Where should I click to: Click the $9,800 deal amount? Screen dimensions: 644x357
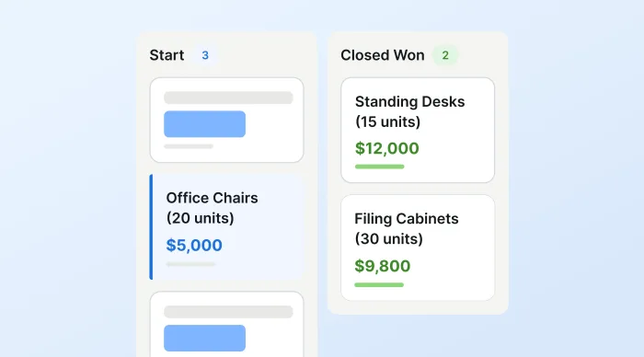coord(383,266)
